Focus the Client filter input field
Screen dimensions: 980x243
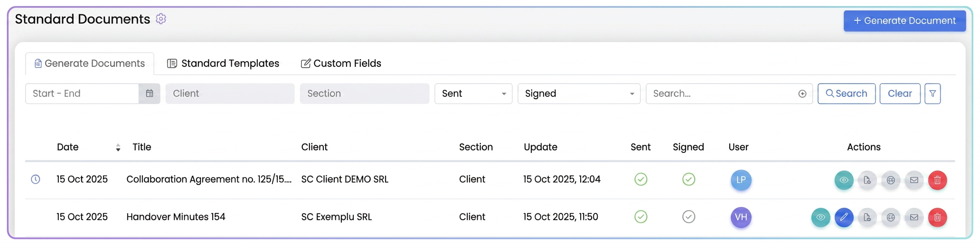pos(230,93)
